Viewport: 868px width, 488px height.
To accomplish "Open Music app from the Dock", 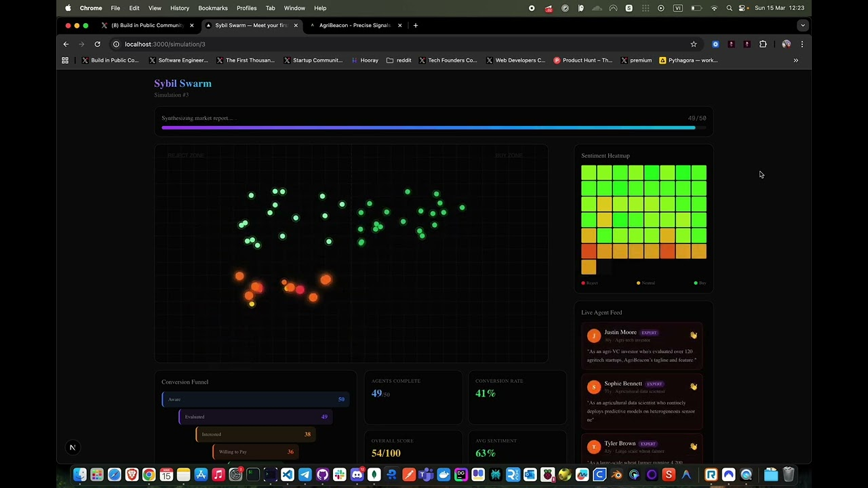I will click(x=218, y=474).
